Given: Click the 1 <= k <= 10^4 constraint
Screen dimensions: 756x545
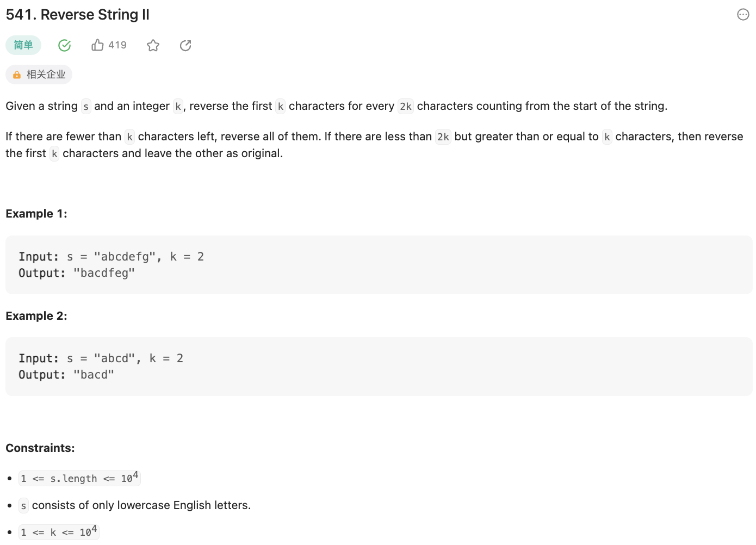Looking at the screenshot, I should (x=59, y=532).
